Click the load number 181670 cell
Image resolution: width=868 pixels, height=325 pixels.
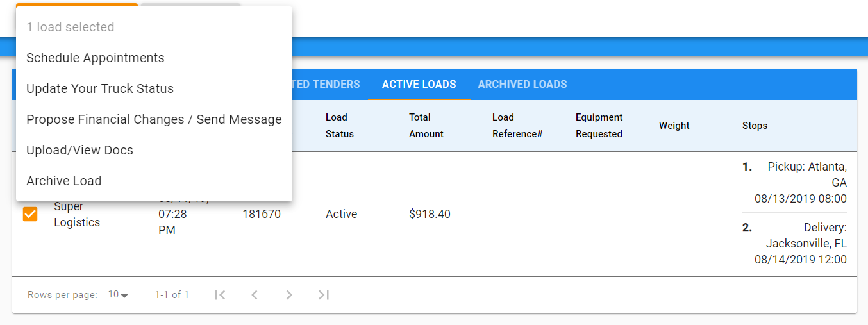(x=262, y=214)
